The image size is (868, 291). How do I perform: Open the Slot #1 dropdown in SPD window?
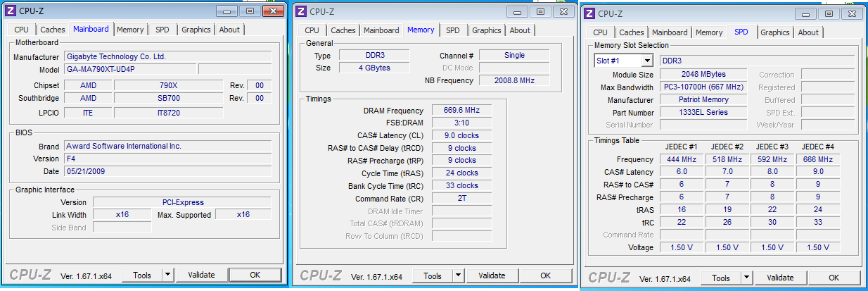[x=646, y=61]
